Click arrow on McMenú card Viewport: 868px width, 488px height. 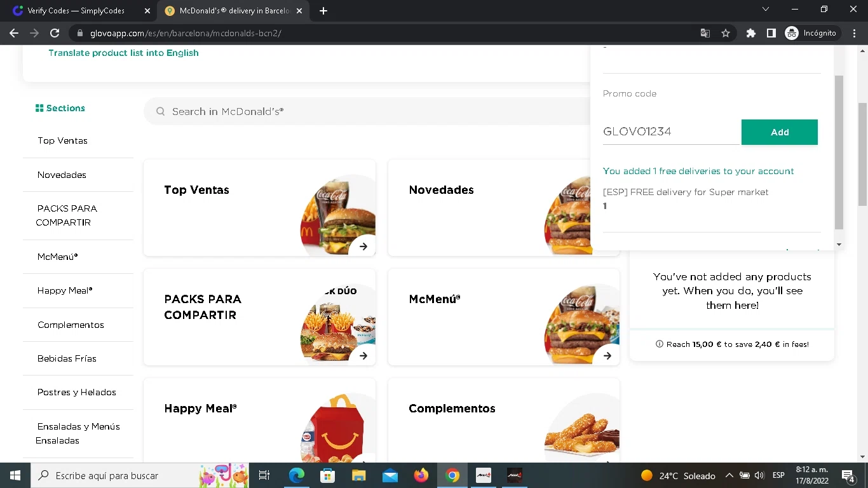tap(607, 356)
